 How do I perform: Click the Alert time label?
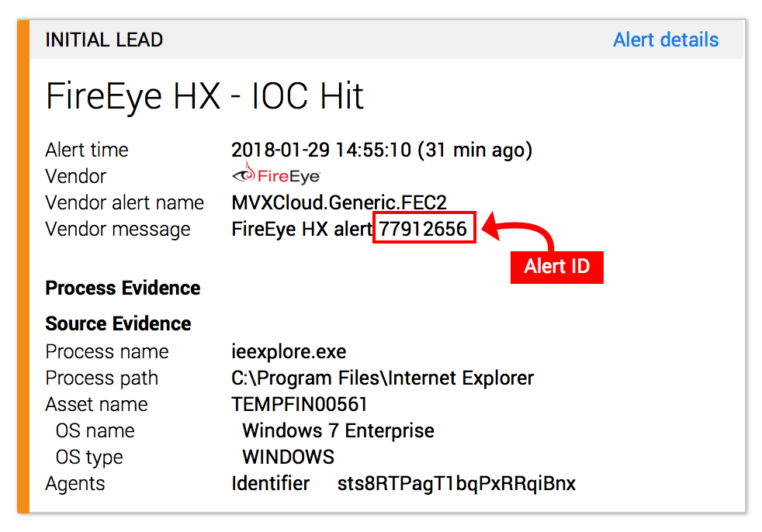pyautogui.click(x=87, y=150)
